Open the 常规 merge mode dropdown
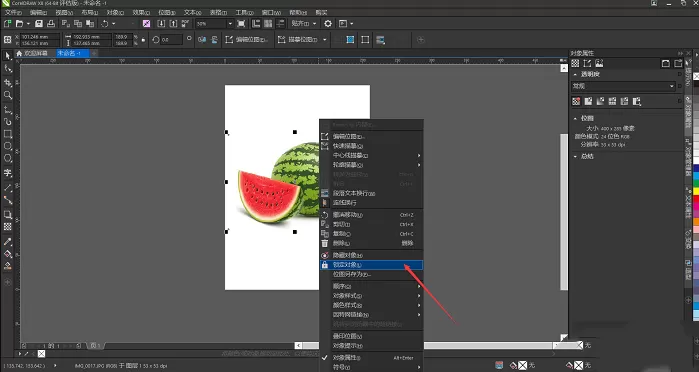This screenshot has height=372, width=699. point(623,86)
